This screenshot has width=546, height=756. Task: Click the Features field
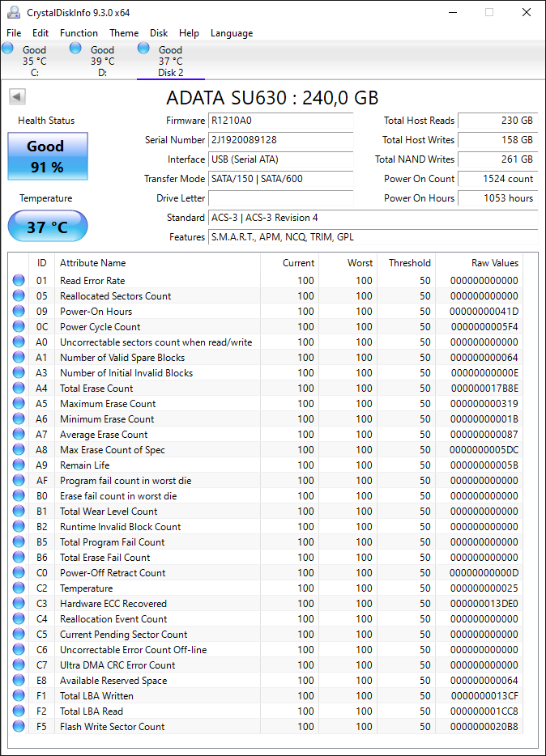click(373, 236)
